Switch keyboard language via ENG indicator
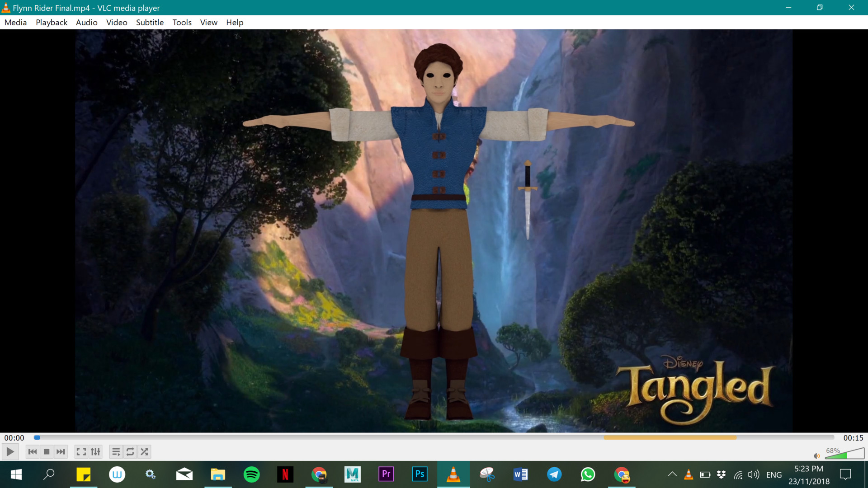Image resolution: width=868 pixels, height=488 pixels. [774, 474]
